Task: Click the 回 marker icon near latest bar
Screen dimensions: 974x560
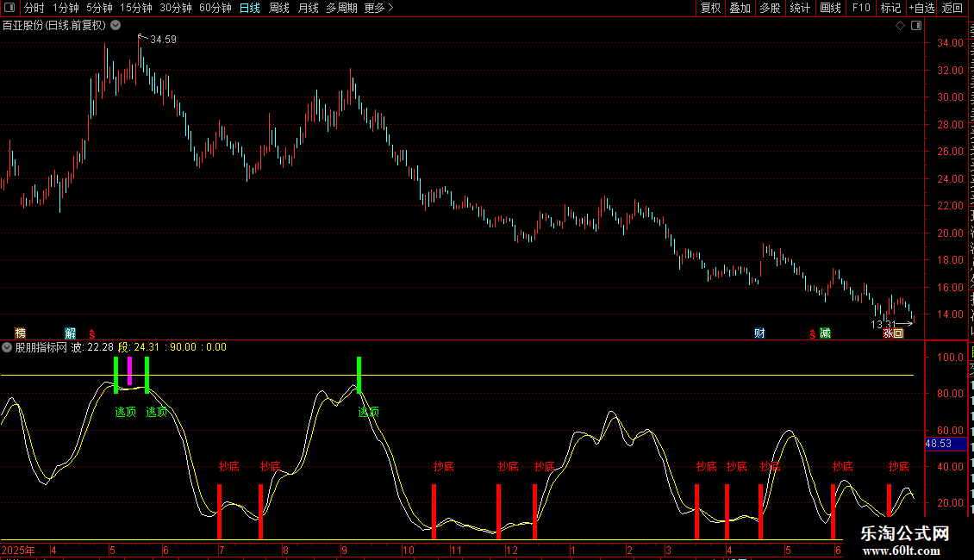Action: click(898, 333)
